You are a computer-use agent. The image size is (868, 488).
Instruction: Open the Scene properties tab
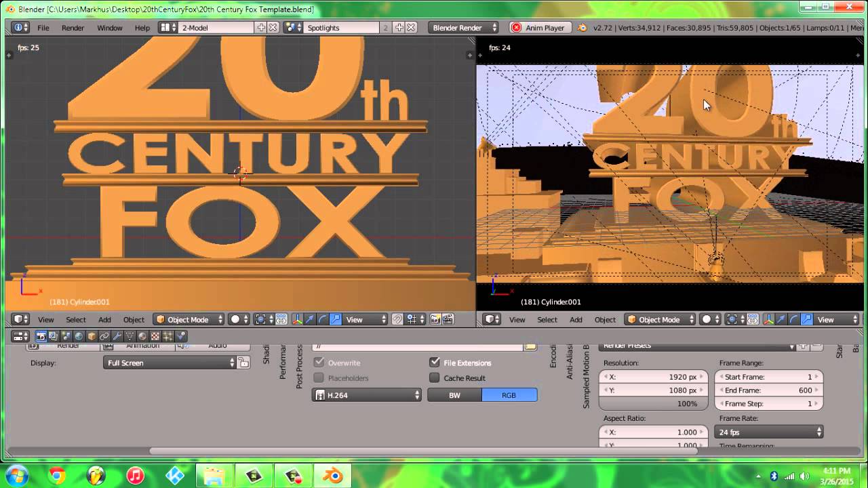pos(66,336)
